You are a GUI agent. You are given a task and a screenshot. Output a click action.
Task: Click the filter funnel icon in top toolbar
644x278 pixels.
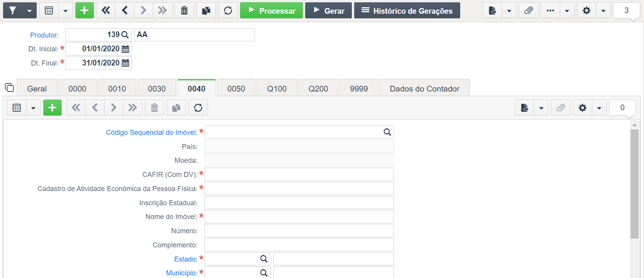coord(13,11)
